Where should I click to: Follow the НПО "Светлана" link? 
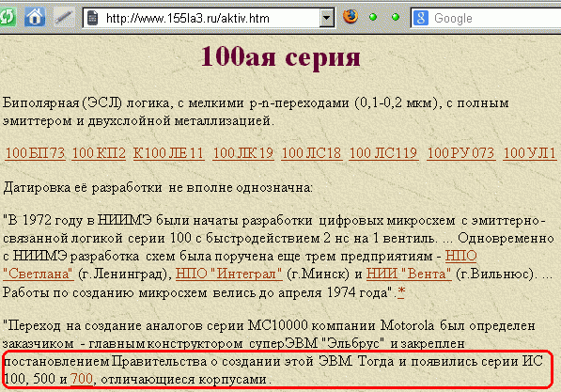[x=38, y=274]
